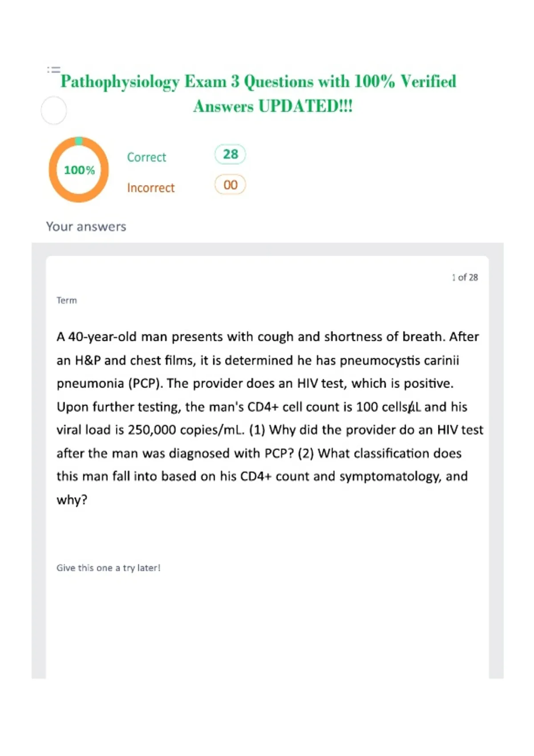Click the 100% orange donut chart
The height and width of the screenshot is (756, 534).
(x=79, y=169)
